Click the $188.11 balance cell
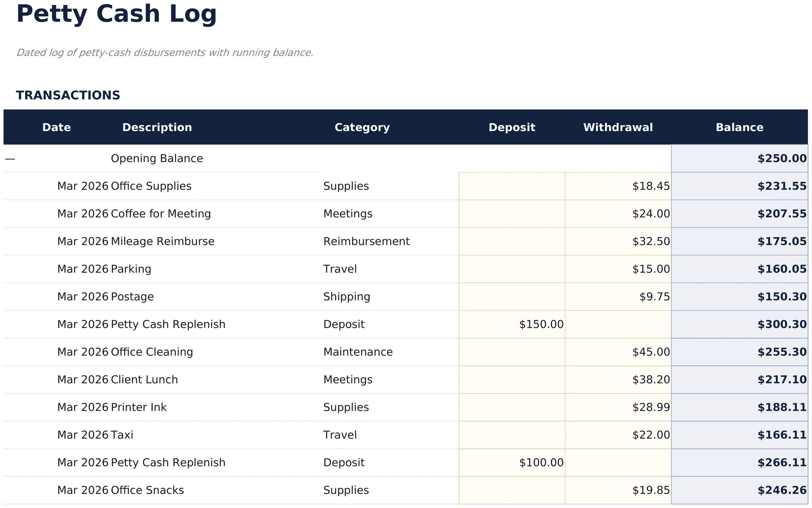This screenshot has height=508, width=812. click(x=740, y=407)
